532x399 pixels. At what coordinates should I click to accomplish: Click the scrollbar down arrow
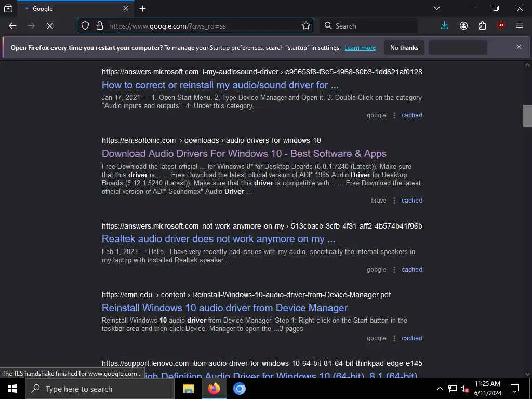pyautogui.click(x=527, y=374)
